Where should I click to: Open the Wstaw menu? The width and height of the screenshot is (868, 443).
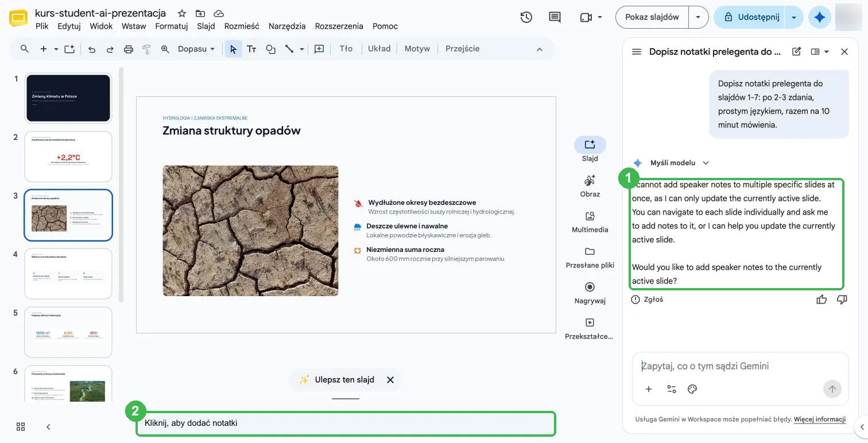click(134, 26)
